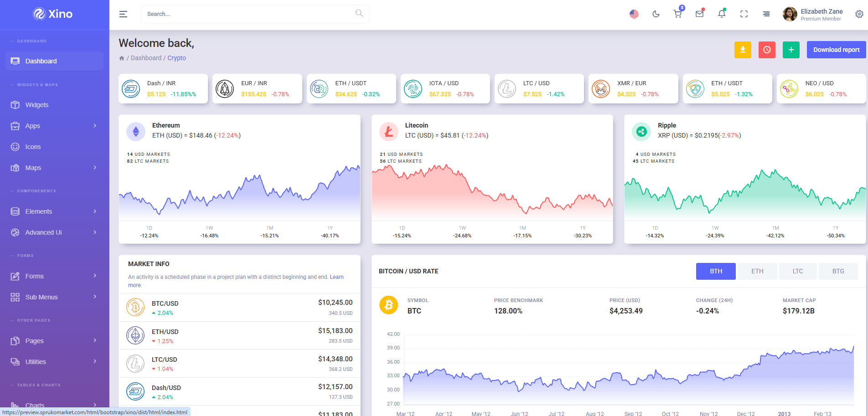This screenshot has width=868, height=416.
Task: Click the $179.12B market cap value
Action: [798, 311]
